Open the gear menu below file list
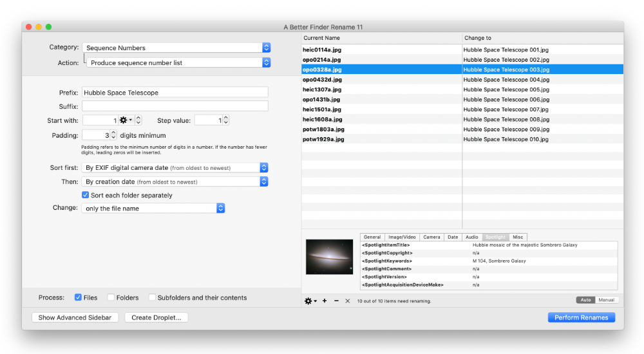The width and height of the screenshot is (644, 354). [x=310, y=301]
